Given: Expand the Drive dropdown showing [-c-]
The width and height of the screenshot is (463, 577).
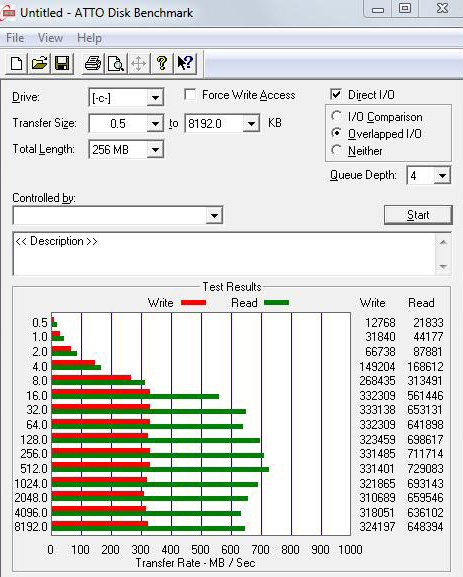Looking at the screenshot, I should (155, 98).
